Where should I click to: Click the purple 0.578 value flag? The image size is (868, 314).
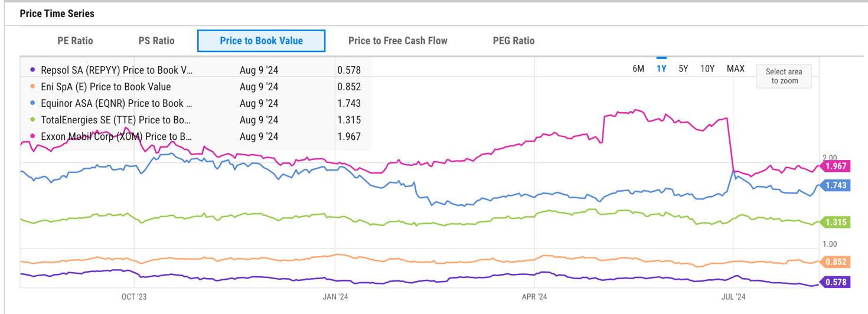coord(836,282)
